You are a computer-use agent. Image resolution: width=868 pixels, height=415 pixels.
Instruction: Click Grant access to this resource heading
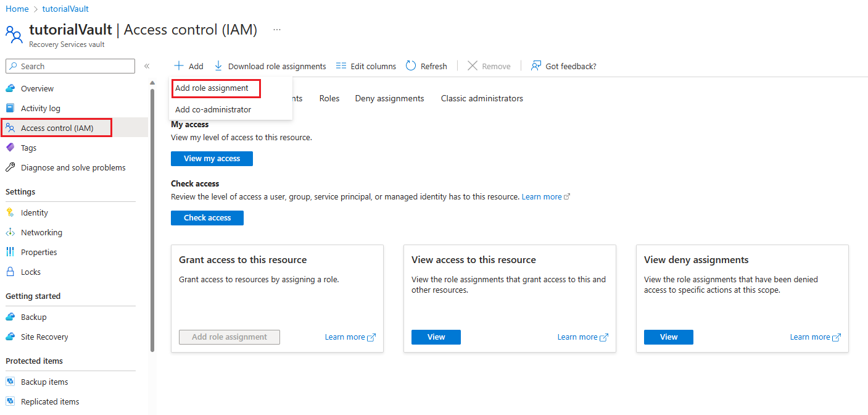(x=242, y=260)
